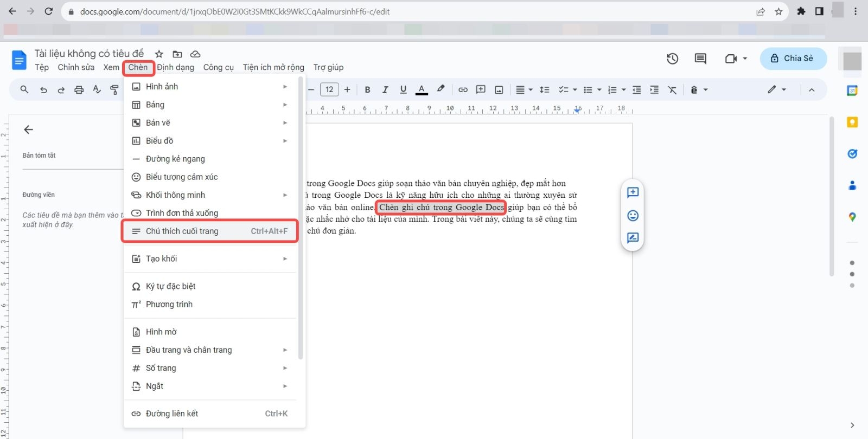Decrease the indent
This screenshot has height=439, width=868.
tap(637, 90)
